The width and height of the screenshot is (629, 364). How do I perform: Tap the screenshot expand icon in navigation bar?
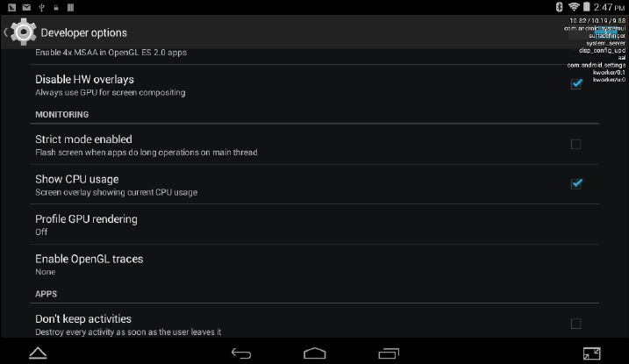591,353
